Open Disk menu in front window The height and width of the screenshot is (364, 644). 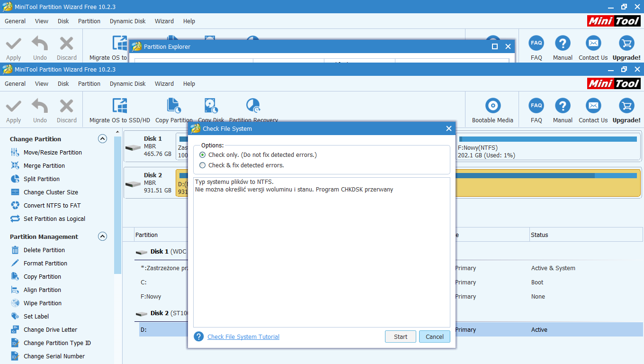click(63, 83)
